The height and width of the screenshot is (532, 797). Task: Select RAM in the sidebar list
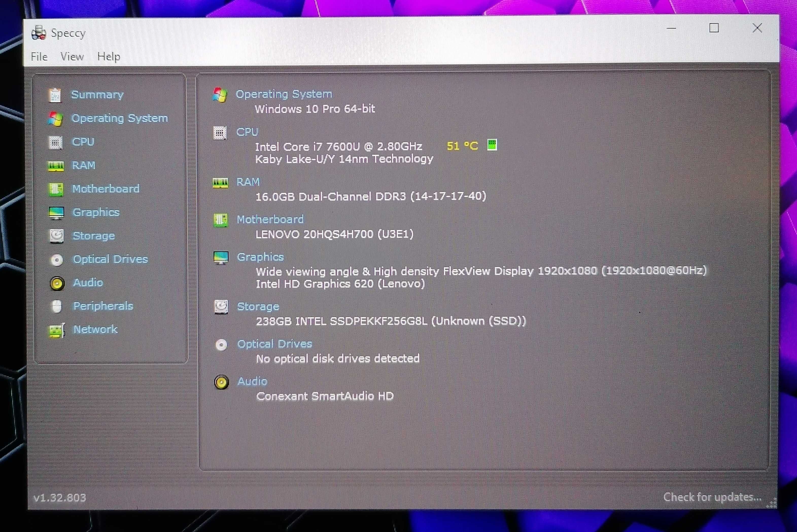tap(83, 165)
